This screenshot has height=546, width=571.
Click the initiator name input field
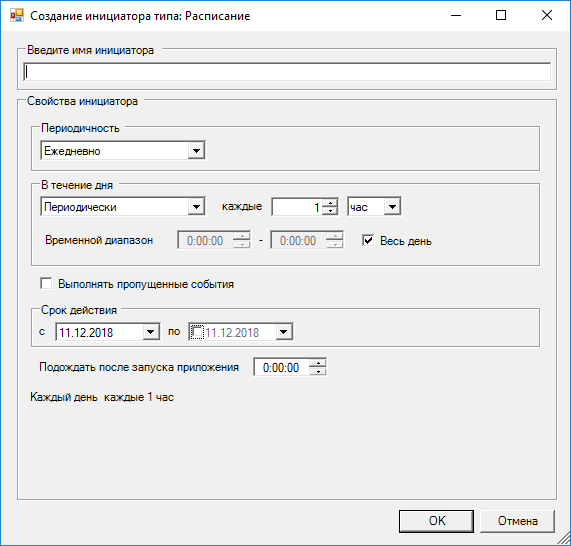coord(287,71)
